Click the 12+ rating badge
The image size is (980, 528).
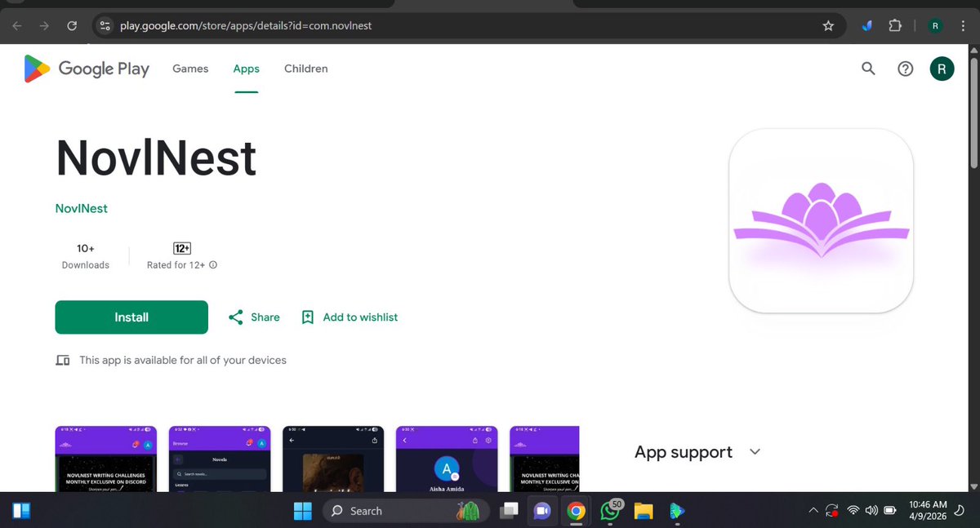point(182,248)
